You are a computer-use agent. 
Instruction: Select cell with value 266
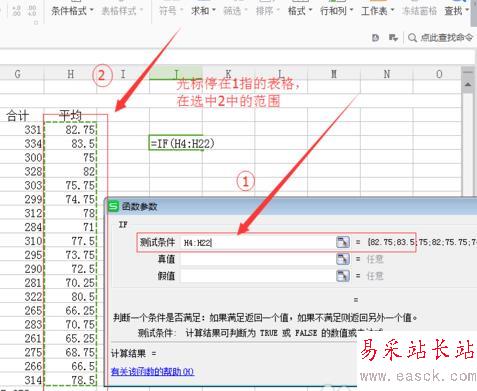click(22, 366)
